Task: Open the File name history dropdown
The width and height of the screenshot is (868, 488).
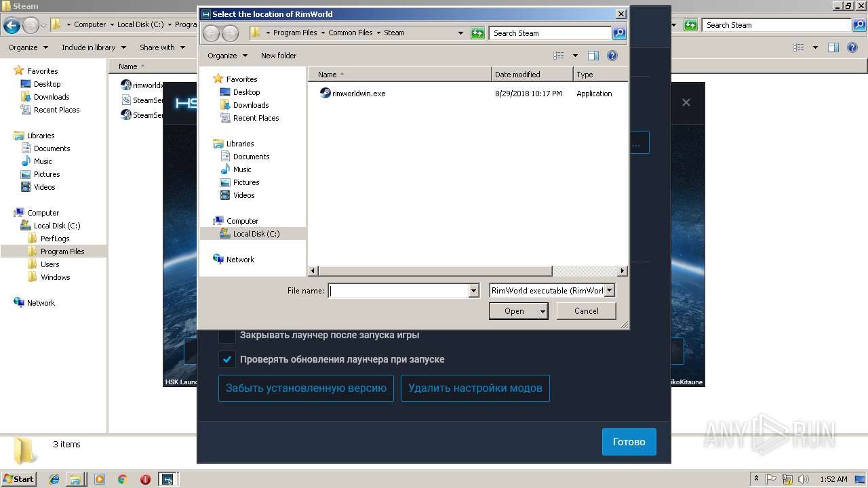Action: [x=474, y=290]
